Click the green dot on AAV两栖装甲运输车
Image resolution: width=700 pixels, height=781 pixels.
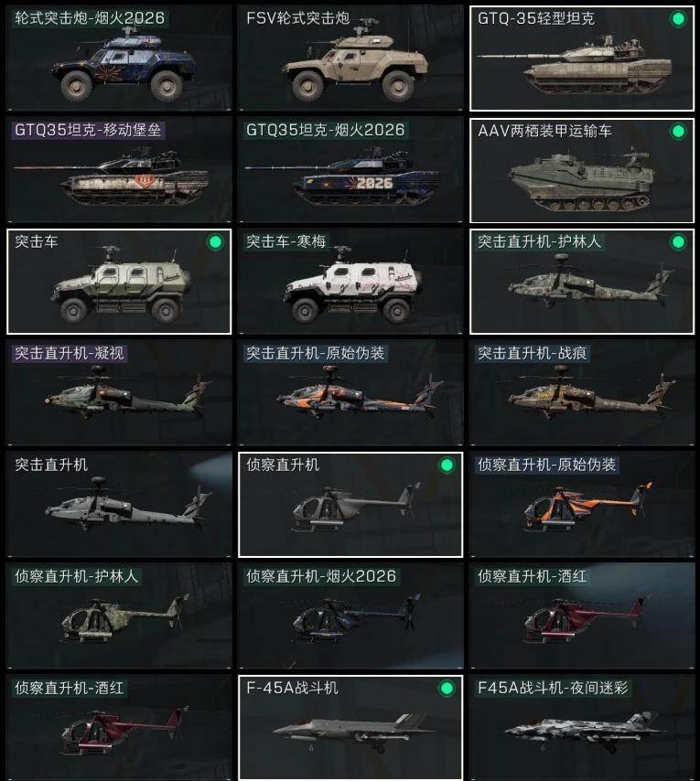(678, 132)
